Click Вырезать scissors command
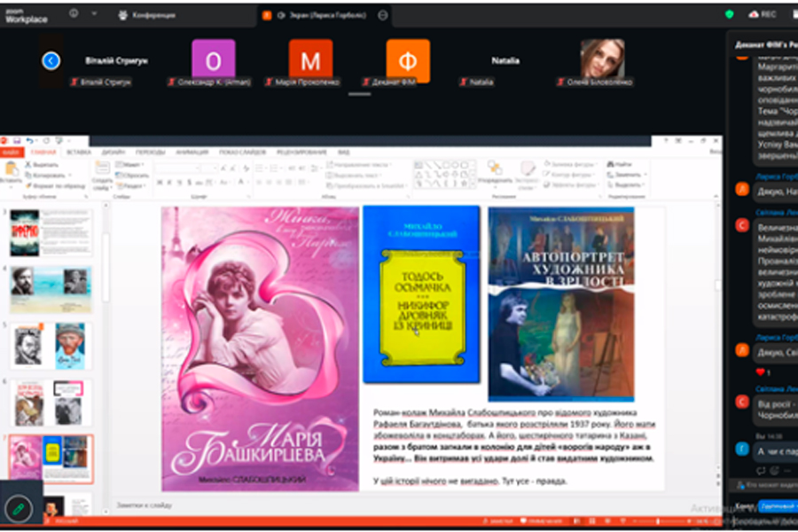The height and width of the screenshot is (532, 798). (43, 165)
